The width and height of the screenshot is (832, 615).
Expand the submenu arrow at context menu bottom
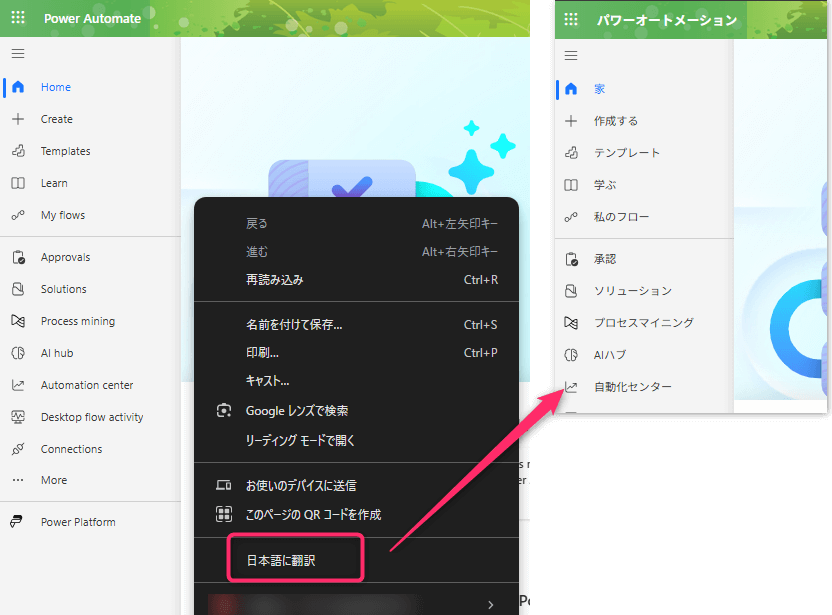[491, 605]
